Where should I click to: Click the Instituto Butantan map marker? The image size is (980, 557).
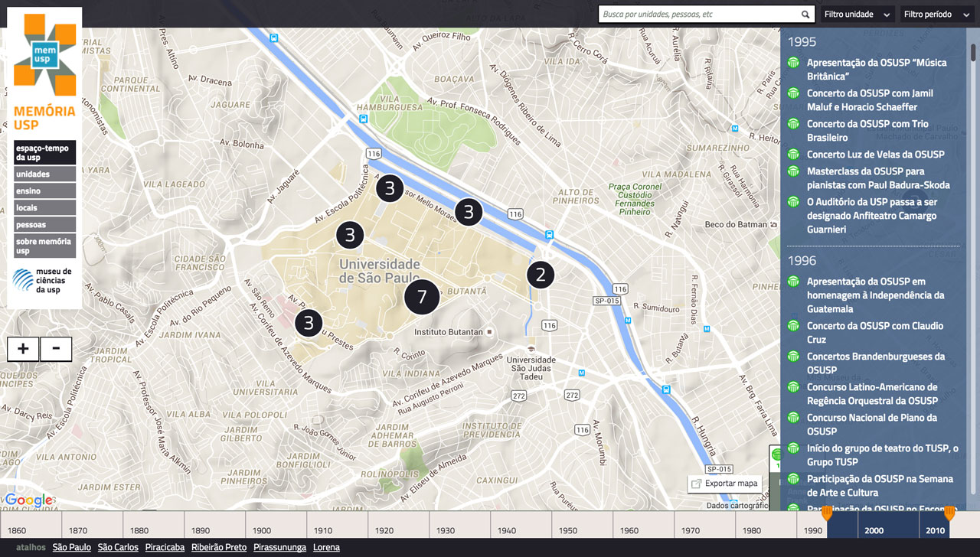coord(490,332)
